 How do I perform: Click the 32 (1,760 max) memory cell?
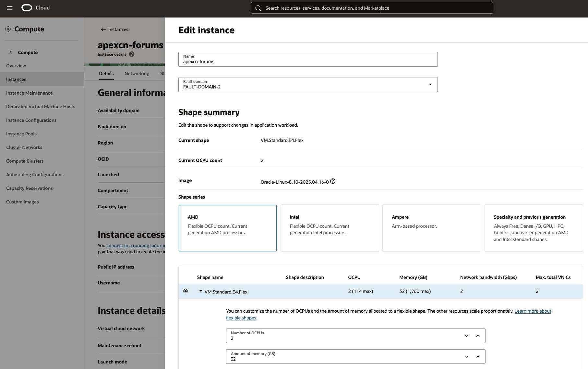pos(415,291)
